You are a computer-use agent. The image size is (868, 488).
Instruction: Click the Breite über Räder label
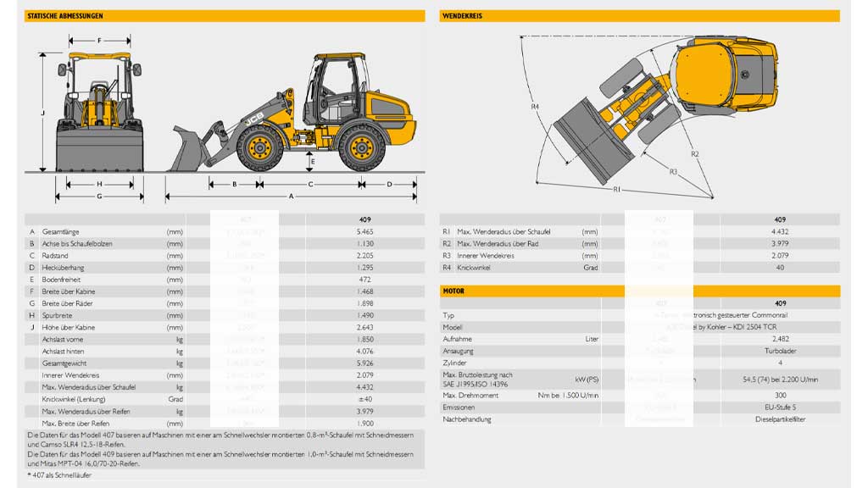(x=67, y=303)
